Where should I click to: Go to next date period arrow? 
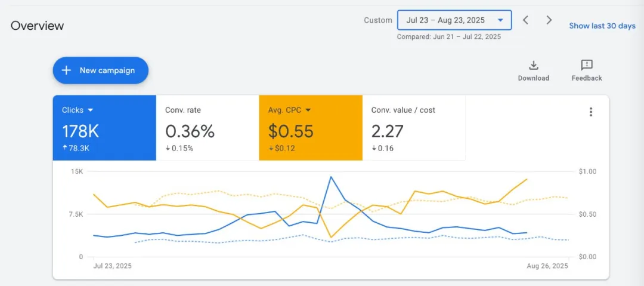click(x=549, y=20)
